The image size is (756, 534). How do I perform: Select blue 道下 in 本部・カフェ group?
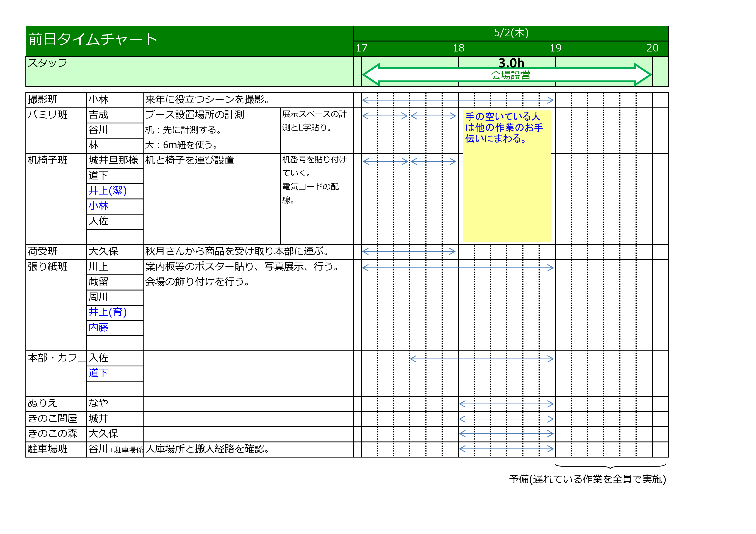(98, 373)
